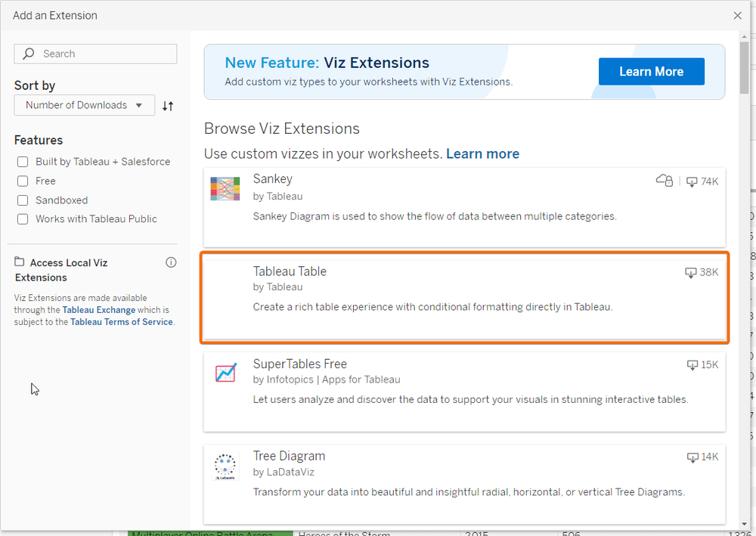
Task: Select the SuperTables Free extension title
Action: click(x=300, y=364)
